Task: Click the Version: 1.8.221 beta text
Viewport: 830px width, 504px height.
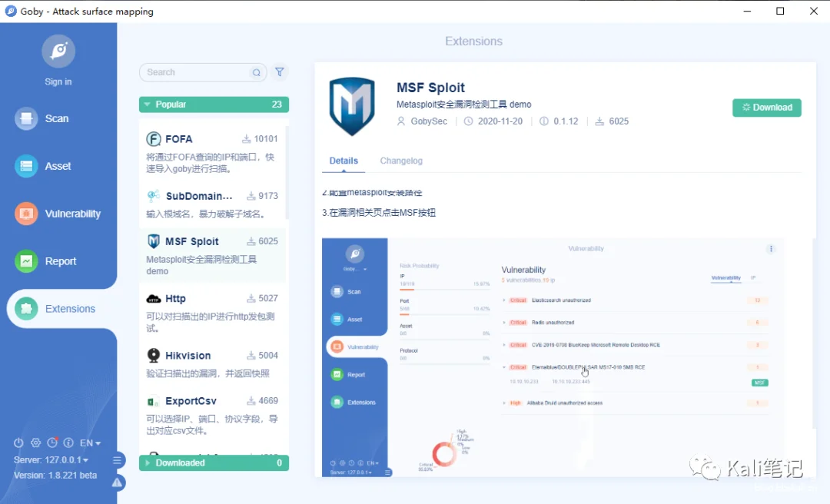Action: pos(55,476)
